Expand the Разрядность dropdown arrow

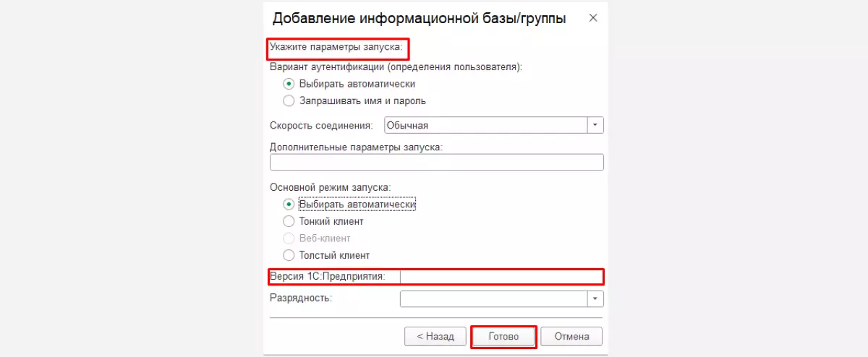595,298
